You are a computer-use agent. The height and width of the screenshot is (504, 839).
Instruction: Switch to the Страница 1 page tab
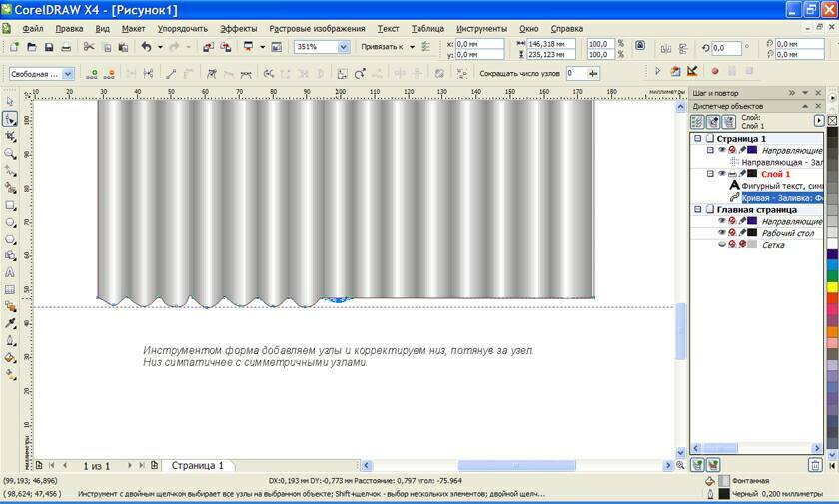pyautogui.click(x=198, y=466)
